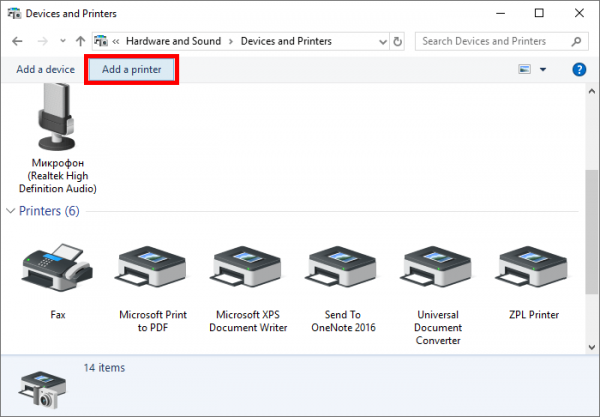The image size is (600, 417).
Task: Click the Search Devices and Printers field
Action: (x=501, y=41)
